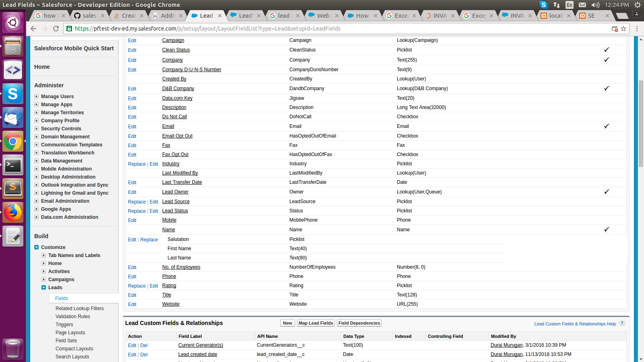Open Chrome's three-dot menu

click(637, 29)
